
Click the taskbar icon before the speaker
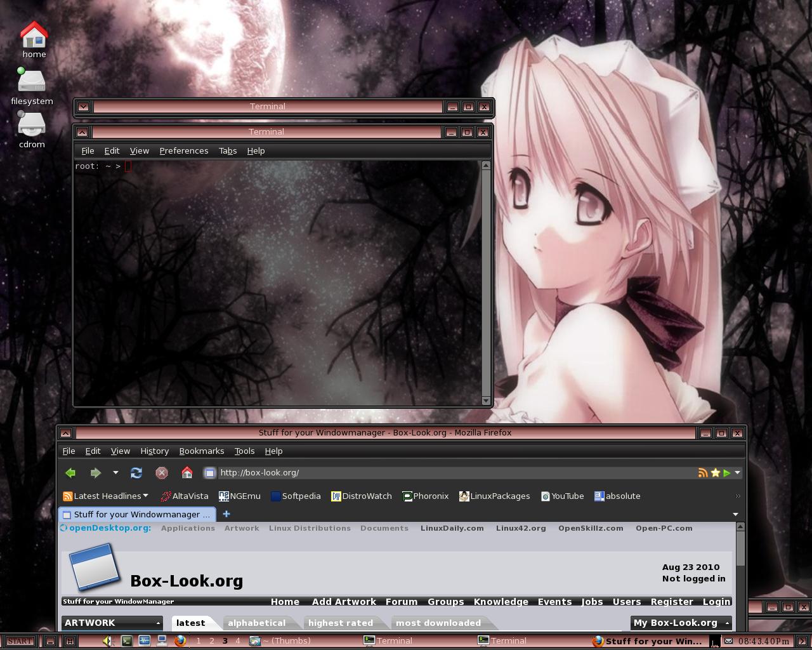click(70, 641)
